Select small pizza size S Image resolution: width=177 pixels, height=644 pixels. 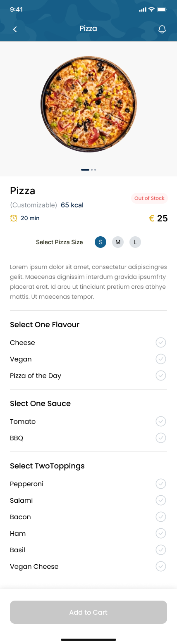pos(100,242)
